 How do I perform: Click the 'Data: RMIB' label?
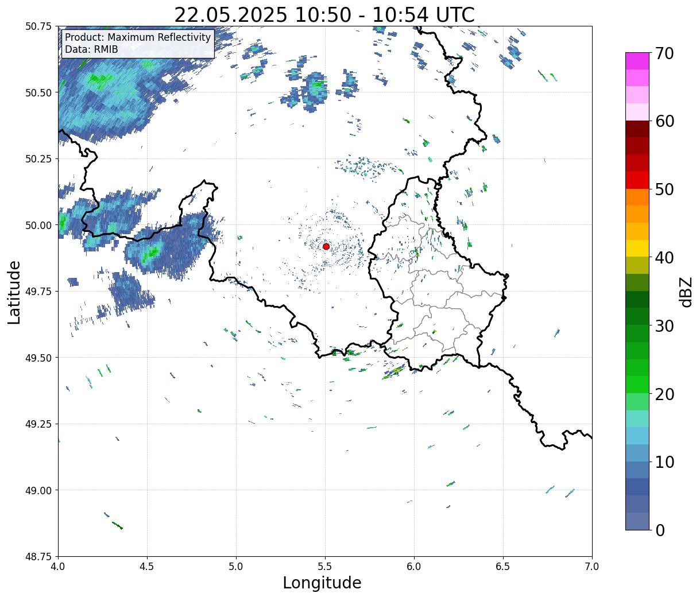(91, 49)
